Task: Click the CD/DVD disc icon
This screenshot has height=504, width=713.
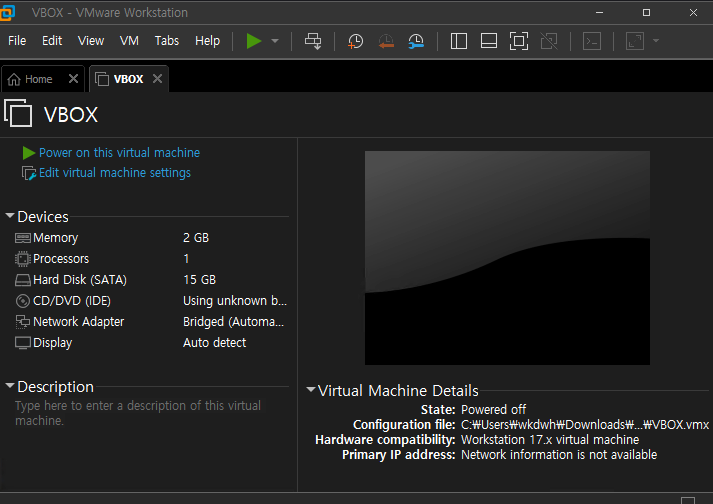Action: [23, 301]
